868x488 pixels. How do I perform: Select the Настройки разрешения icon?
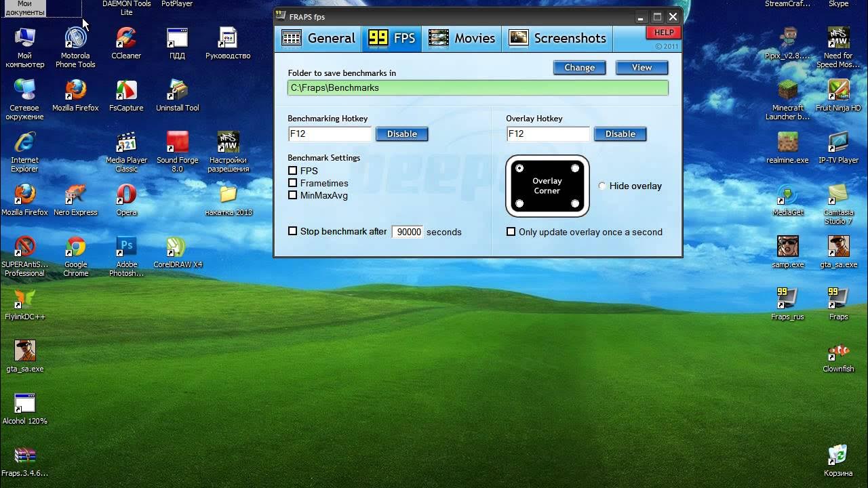228,152
